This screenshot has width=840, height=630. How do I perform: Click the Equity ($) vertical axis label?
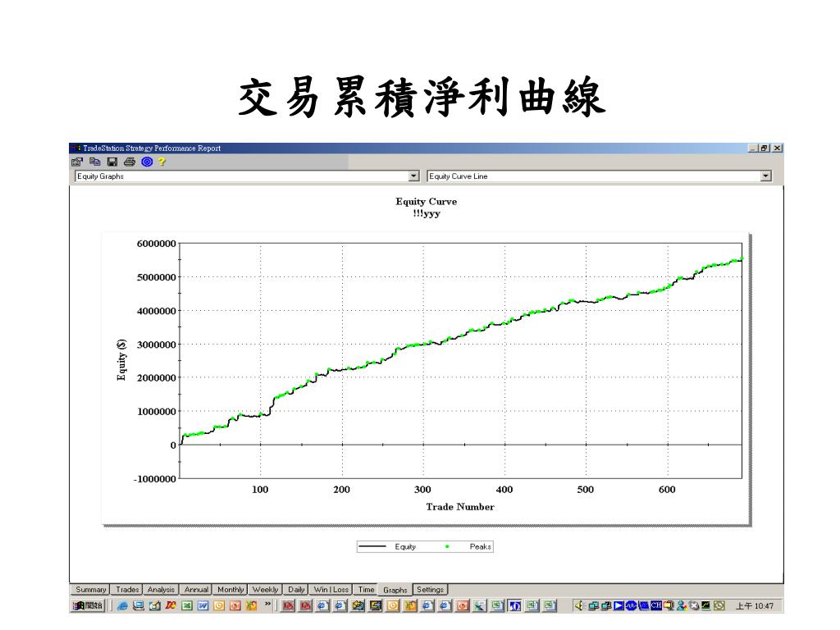tap(121, 360)
